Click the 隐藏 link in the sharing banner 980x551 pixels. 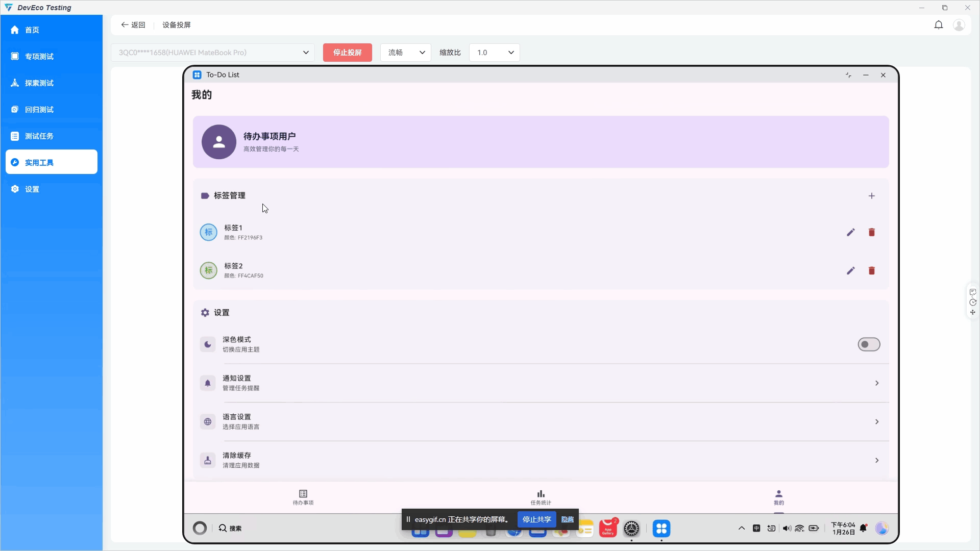(x=567, y=519)
